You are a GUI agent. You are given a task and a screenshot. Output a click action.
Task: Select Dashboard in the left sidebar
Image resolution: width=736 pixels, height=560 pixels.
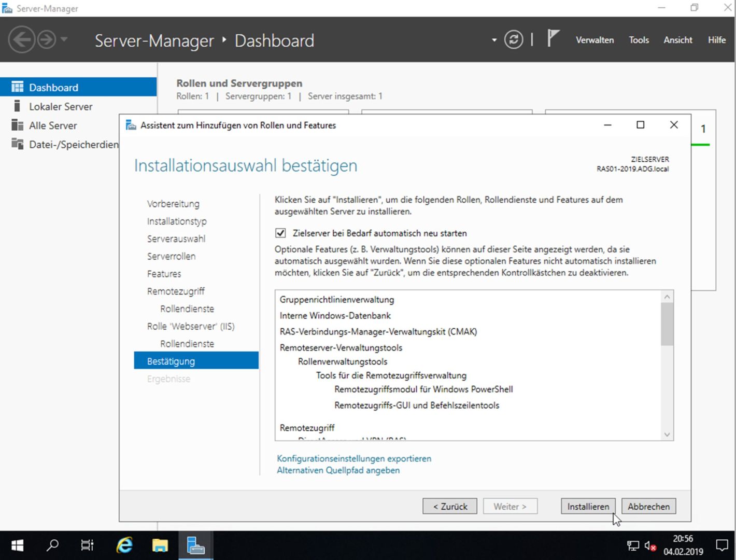[x=78, y=87]
